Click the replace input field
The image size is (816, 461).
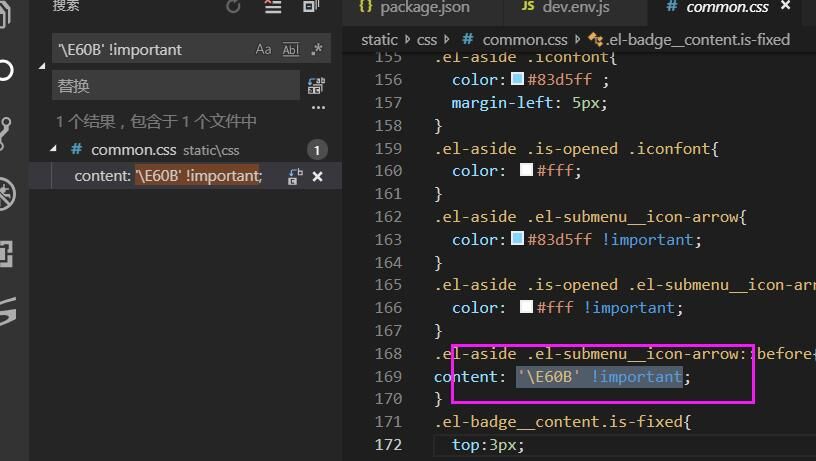pos(175,85)
